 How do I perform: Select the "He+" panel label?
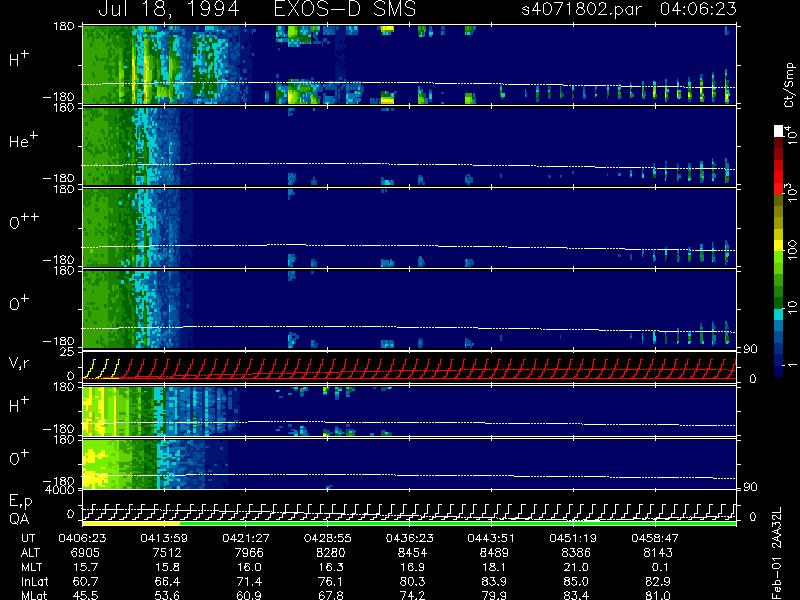tap(23, 140)
